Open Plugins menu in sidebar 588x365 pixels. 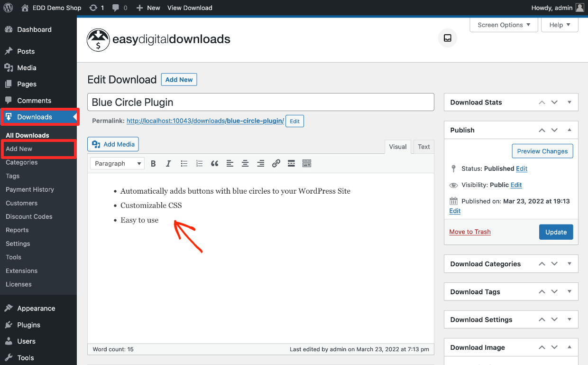coord(38,325)
